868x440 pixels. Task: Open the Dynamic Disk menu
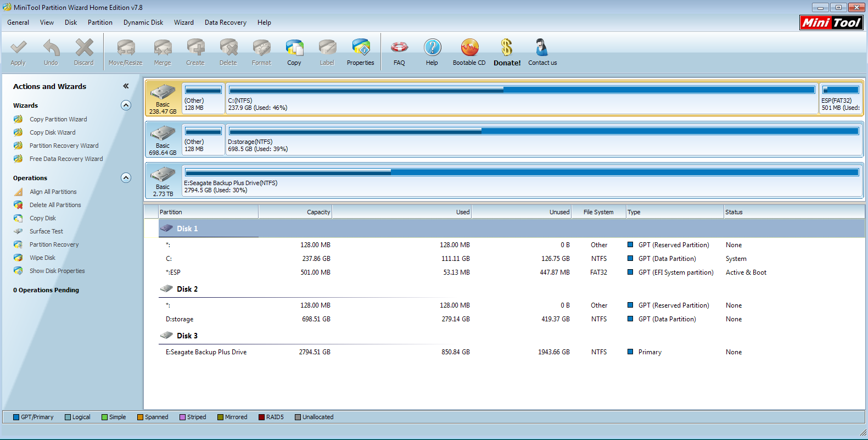pos(143,23)
